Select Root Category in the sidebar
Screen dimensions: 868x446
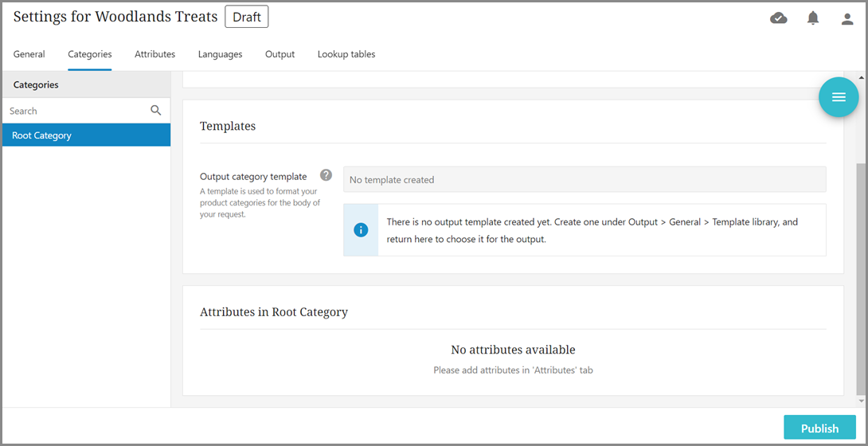86,135
